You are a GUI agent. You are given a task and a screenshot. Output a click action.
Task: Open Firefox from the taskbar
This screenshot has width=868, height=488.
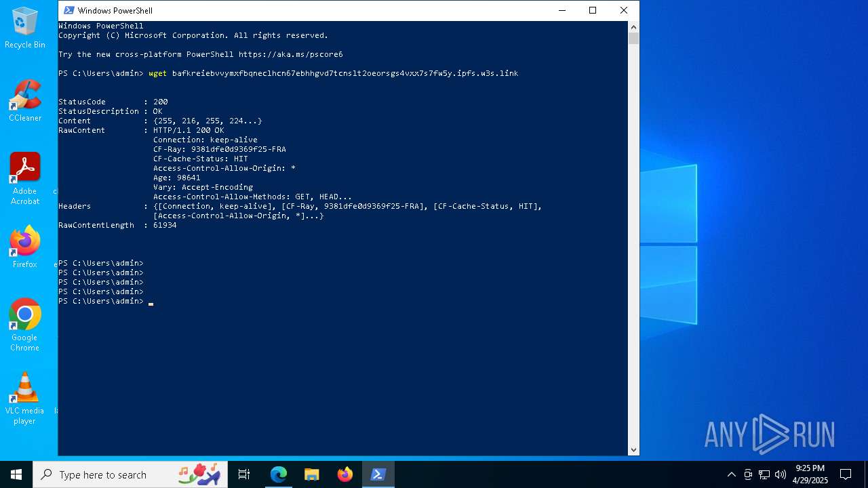tap(345, 474)
